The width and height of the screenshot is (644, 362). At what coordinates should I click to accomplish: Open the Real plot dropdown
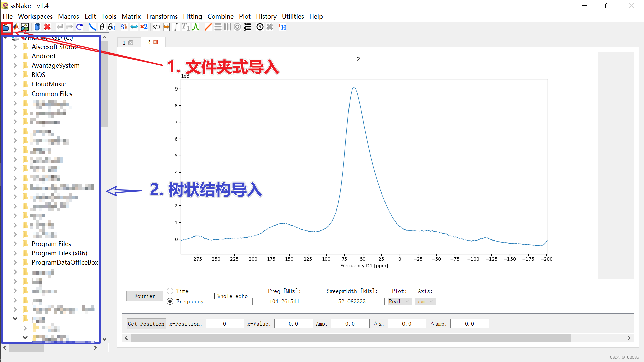(399, 301)
